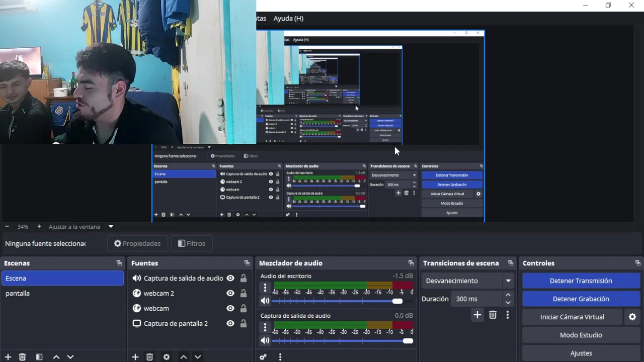This screenshot has width=644, height=362.
Task: Select the Escena scene
Action: pos(62,278)
